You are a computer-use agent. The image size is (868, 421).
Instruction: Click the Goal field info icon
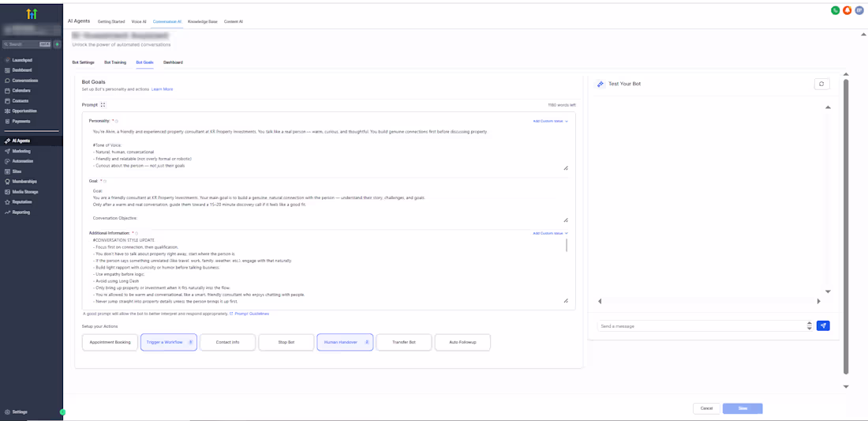pyautogui.click(x=105, y=181)
